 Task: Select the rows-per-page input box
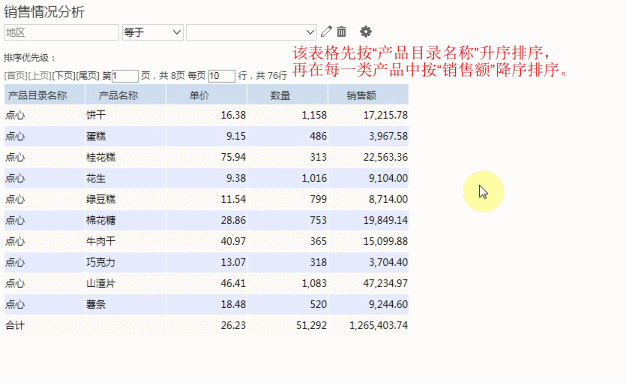222,76
